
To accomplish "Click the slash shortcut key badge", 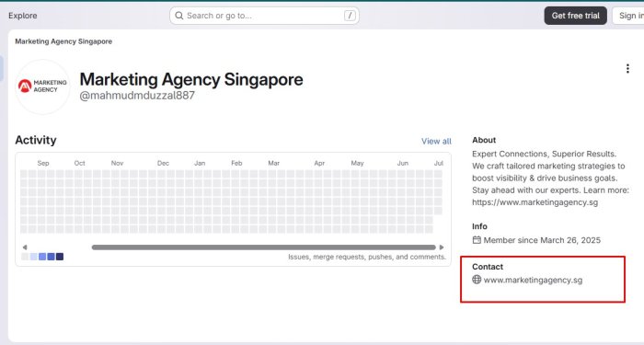I will pos(350,16).
